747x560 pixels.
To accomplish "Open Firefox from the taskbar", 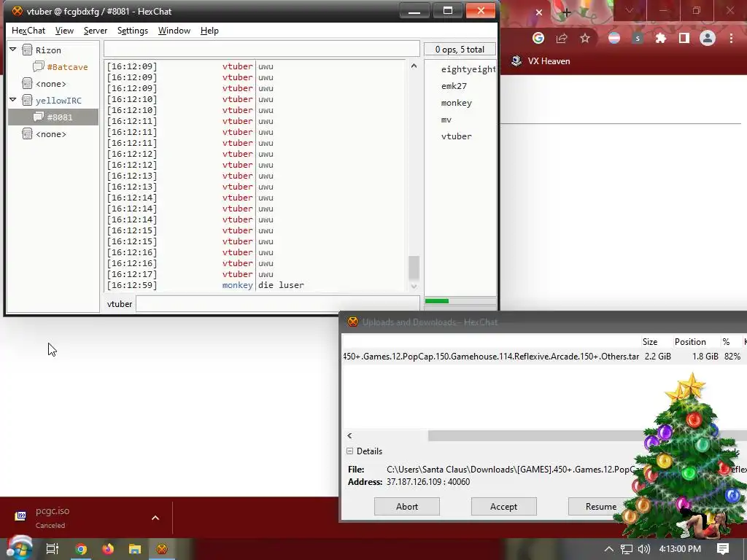I will click(108, 549).
